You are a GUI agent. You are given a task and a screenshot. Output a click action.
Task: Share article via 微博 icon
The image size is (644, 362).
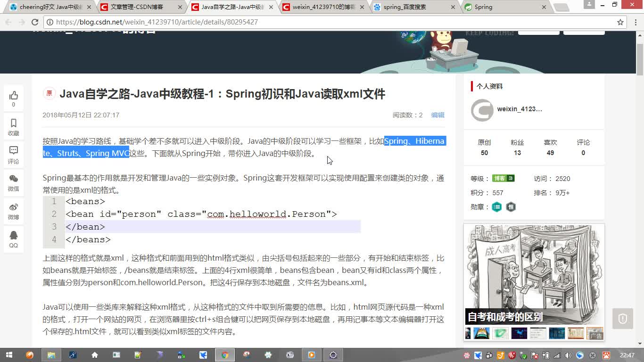click(x=13, y=207)
